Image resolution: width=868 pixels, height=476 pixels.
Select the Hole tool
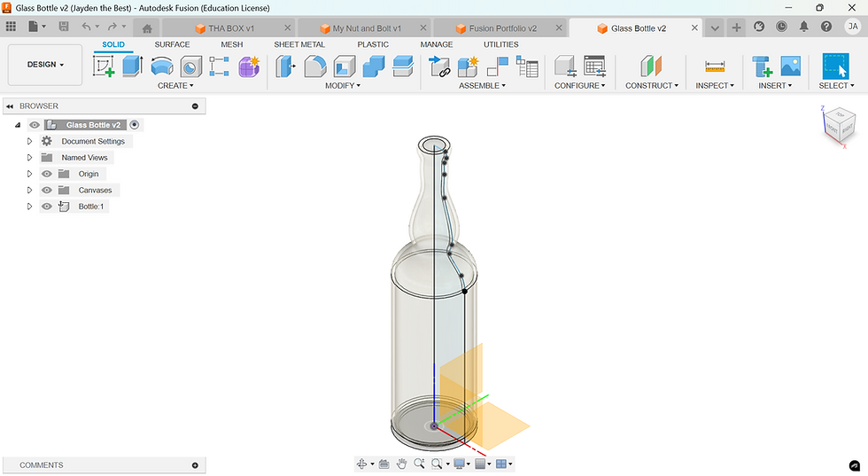pos(191,66)
